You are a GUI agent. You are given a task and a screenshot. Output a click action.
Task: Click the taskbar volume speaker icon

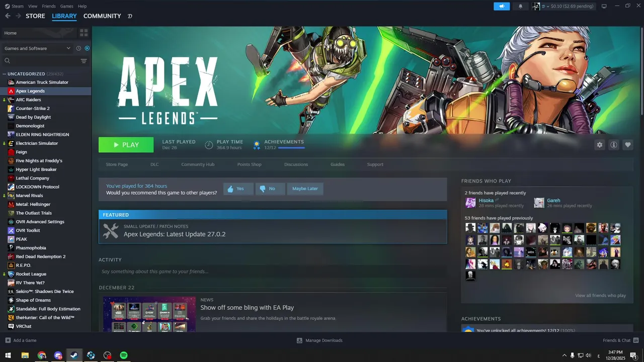pos(588,355)
